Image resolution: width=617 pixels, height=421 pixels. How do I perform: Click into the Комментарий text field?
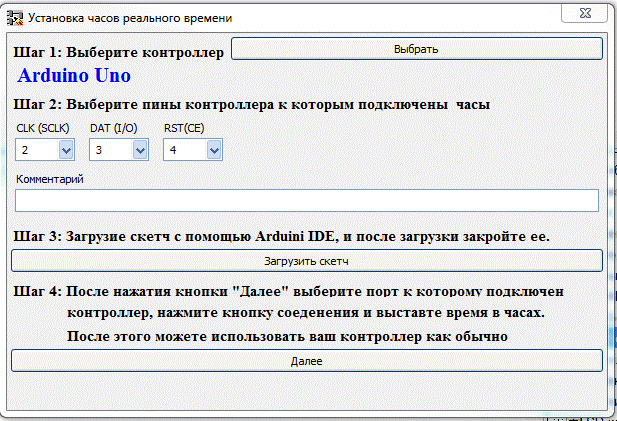[x=307, y=200]
